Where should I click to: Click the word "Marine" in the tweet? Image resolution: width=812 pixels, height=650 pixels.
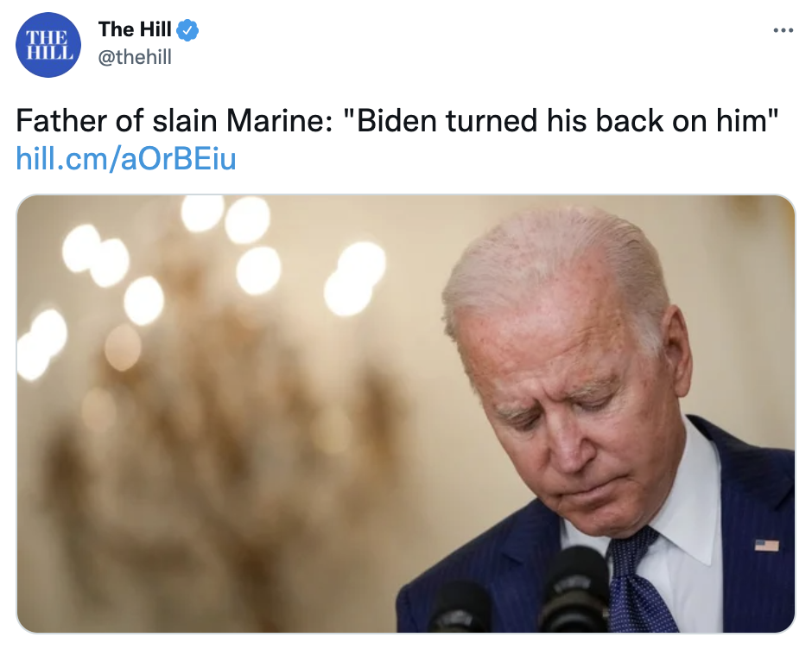coord(279,121)
